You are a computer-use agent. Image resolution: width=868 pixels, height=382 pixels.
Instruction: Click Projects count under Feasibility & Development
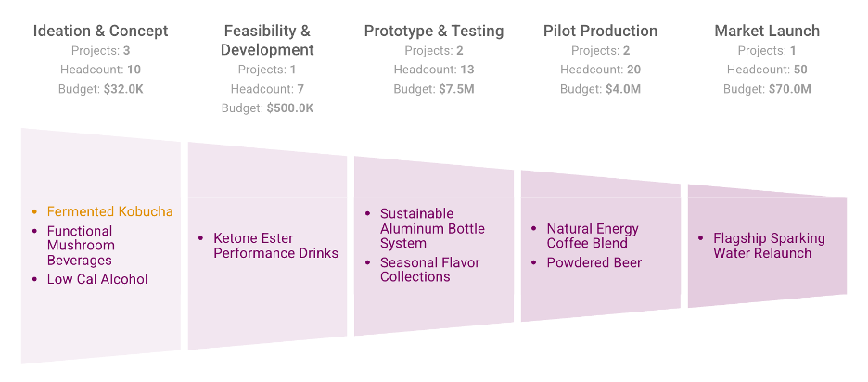coord(267,70)
